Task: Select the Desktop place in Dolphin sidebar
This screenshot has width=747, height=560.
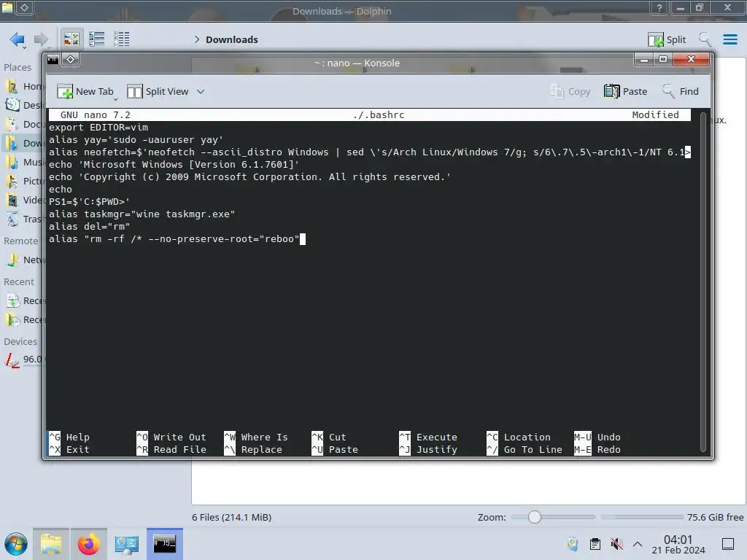Action: [x=24, y=105]
